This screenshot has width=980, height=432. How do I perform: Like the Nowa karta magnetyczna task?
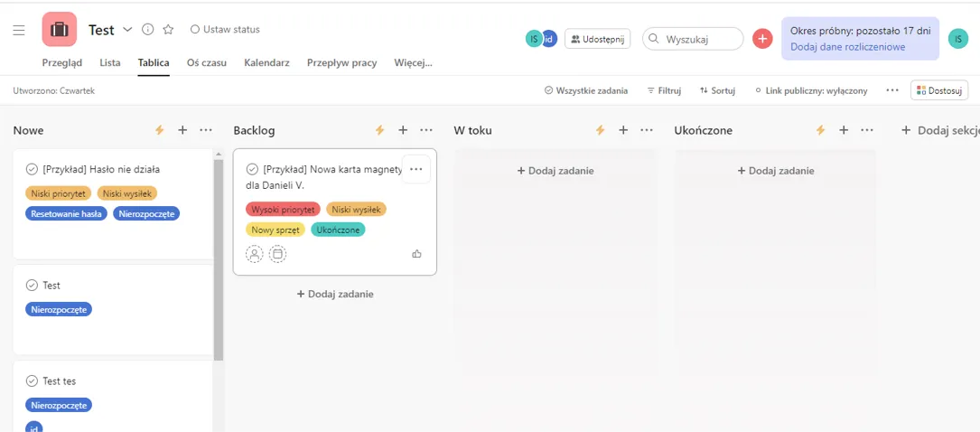click(x=416, y=255)
